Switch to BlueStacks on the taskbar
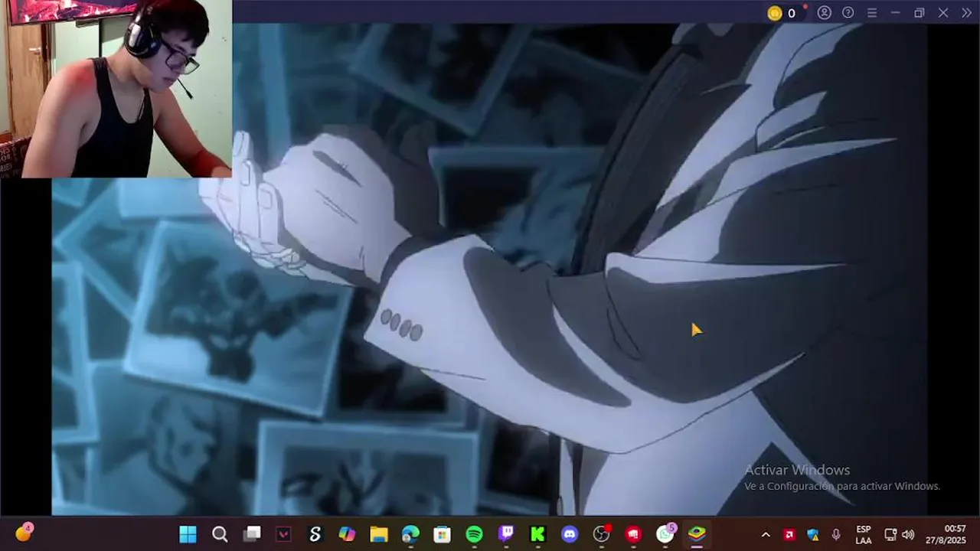980x551 pixels. click(697, 534)
